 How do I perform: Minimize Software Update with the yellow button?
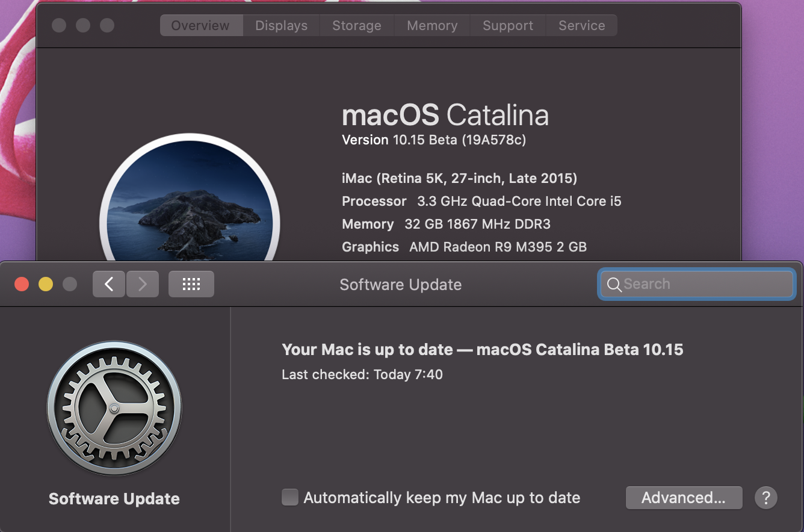[x=46, y=284]
